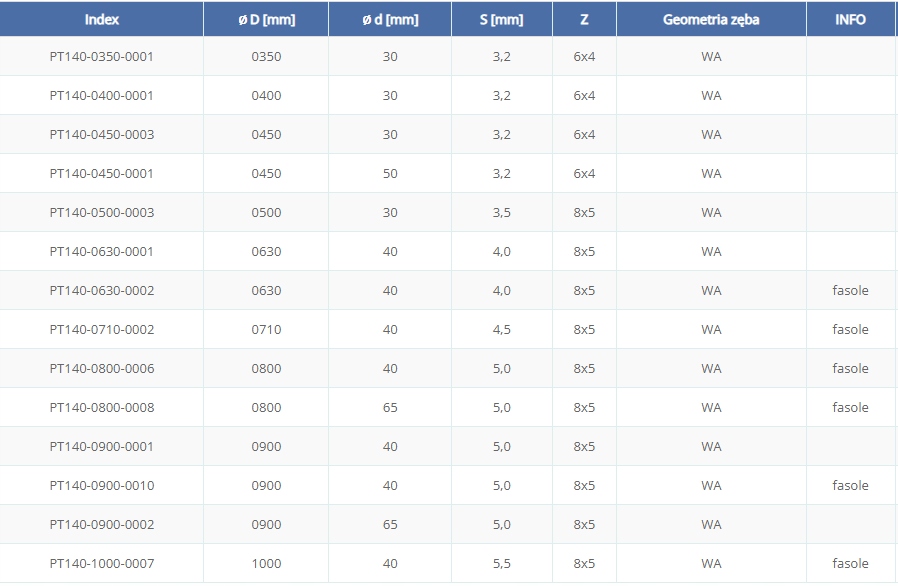Click product code PT140-0450-0001

pos(101,174)
